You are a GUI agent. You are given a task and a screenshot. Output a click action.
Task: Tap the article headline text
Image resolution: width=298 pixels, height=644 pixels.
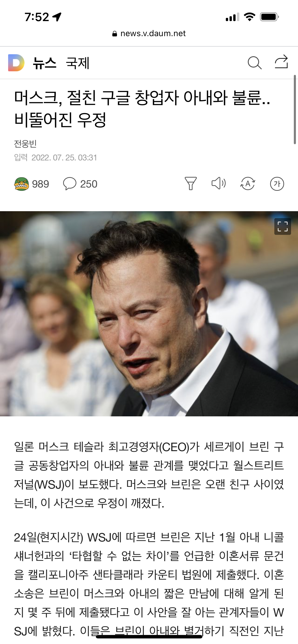142,108
